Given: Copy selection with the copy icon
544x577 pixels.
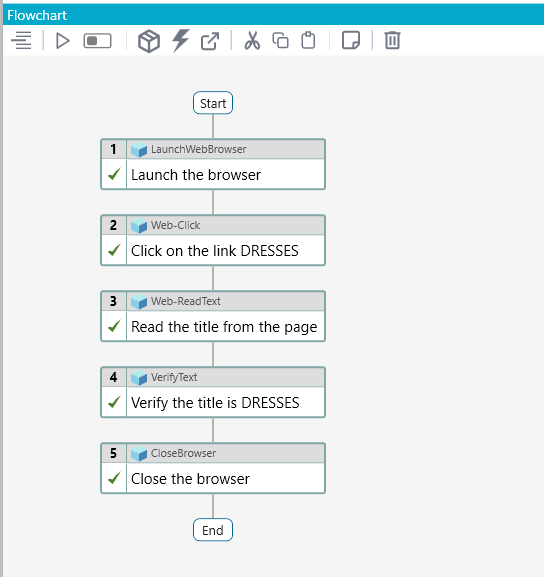Looking at the screenshot, I should (280, 40).
